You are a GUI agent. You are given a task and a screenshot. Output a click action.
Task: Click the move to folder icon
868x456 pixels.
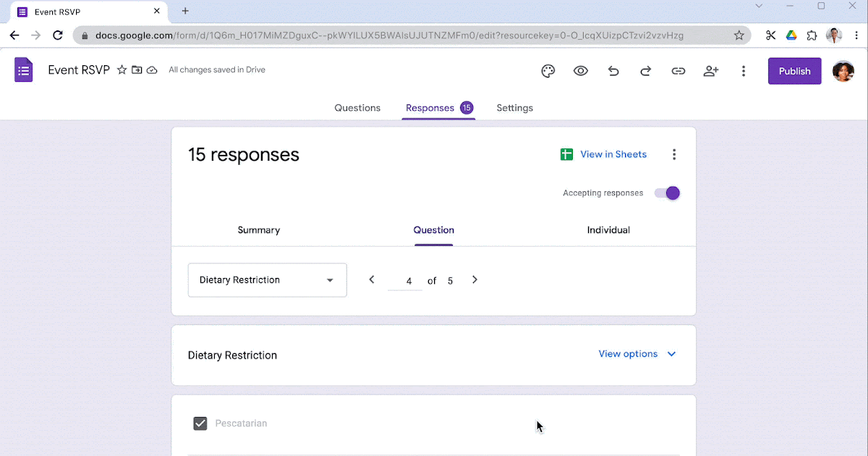(137, 70)
